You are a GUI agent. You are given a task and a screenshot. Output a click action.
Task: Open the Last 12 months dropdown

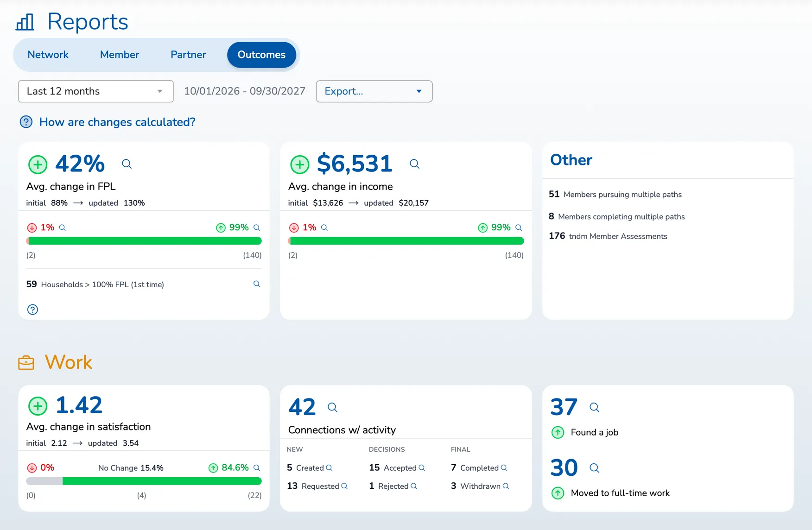(96, 91)
